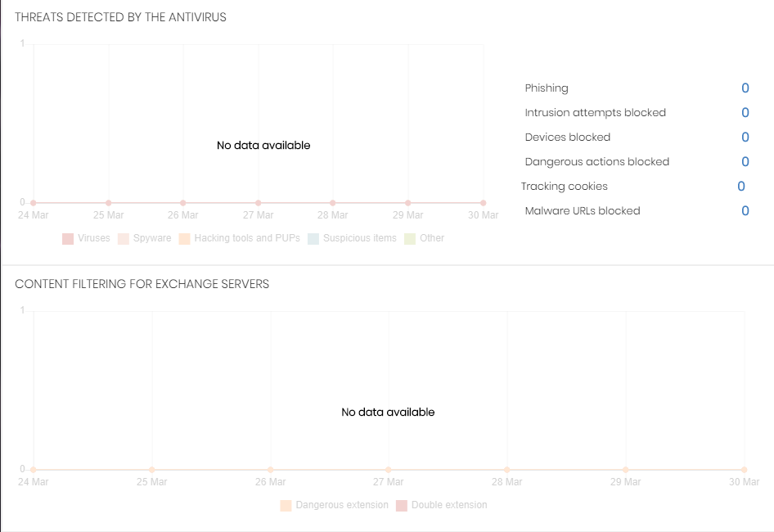Click the Threats Detected by the Antivirus heading
The height and width of the screenshot is (532, 774).
(x=120, y=17)
